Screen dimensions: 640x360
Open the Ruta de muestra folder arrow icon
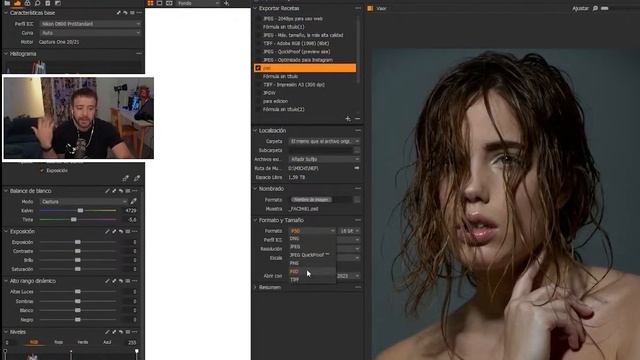[x=357, y=168]
